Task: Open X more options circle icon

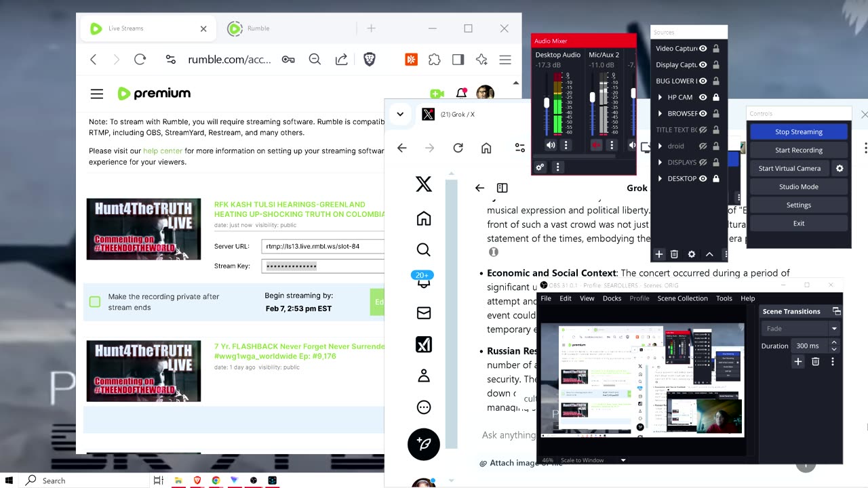Action: click(424, 407)
